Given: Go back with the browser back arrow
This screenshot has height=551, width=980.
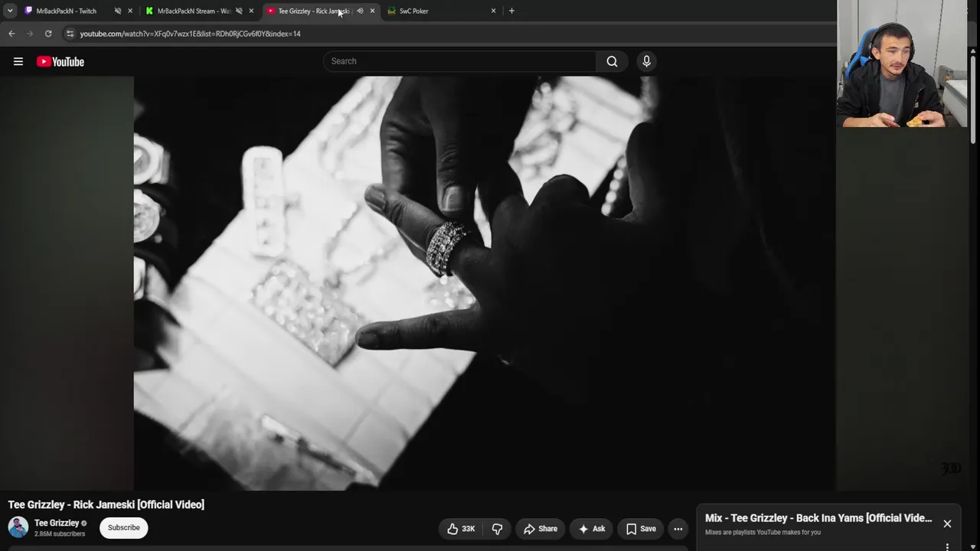Looking at the screenshot, I should pyautogui.click(x=11, y=34).
